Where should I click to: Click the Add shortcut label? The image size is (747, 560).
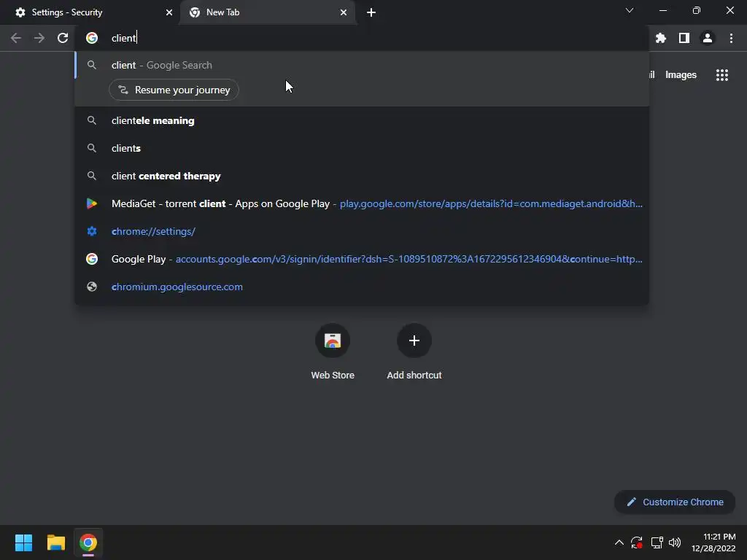414,376
